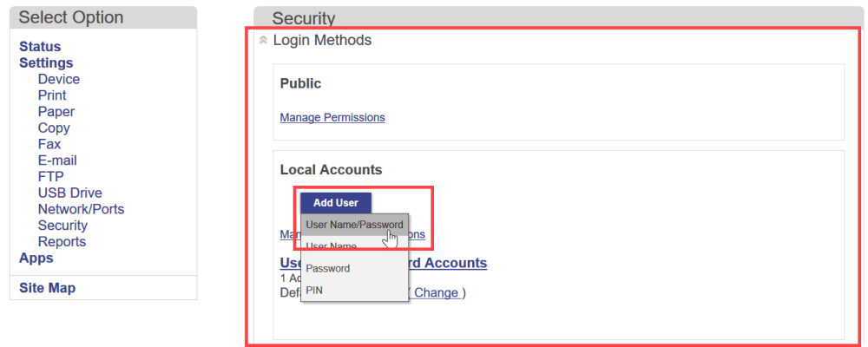Click the Add User button
This screenshot has height=347, width=868.
[336, 203]
